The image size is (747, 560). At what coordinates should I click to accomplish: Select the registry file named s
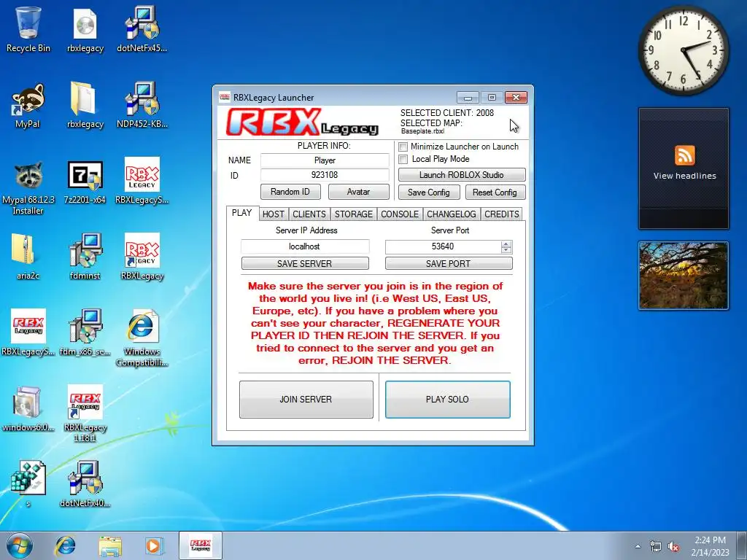point(28,484)
